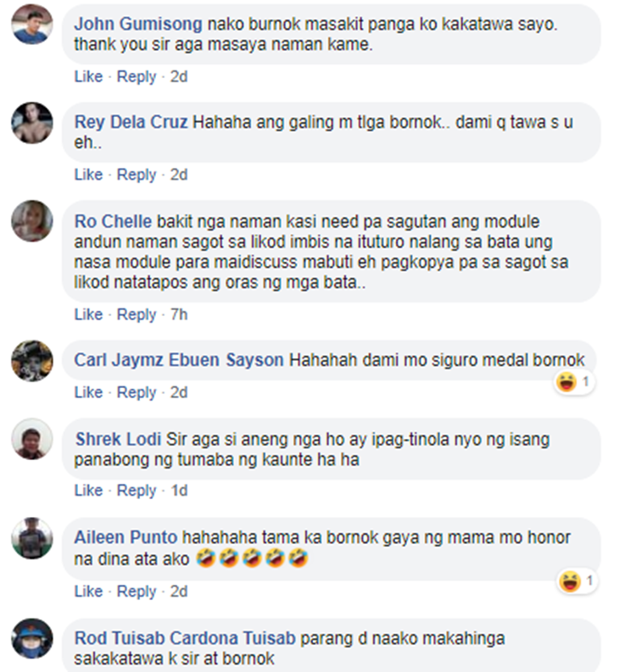Reply to Shrek Lodi's comment
The image size is (636, 672).
pos(137,491)
